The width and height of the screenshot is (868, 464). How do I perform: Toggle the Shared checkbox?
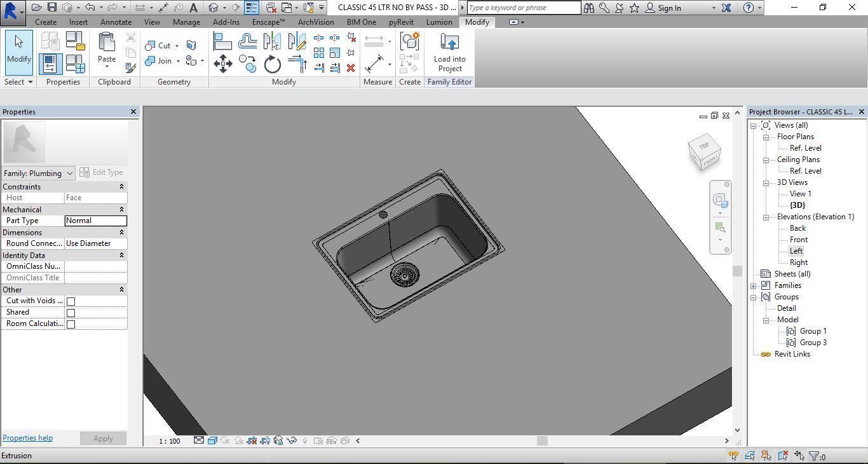pyautogui.click(x=71, y=313)
